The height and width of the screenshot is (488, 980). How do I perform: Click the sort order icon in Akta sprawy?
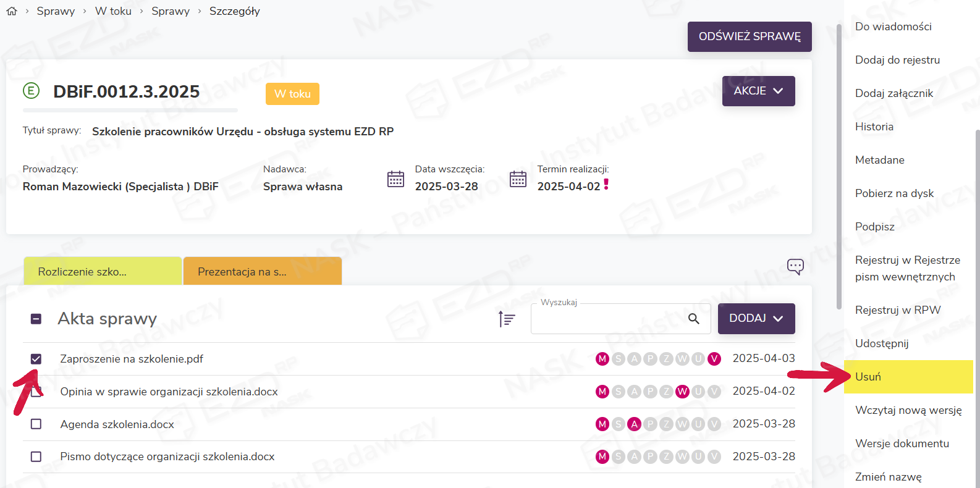pyautogui.click(x=507, y=319)
